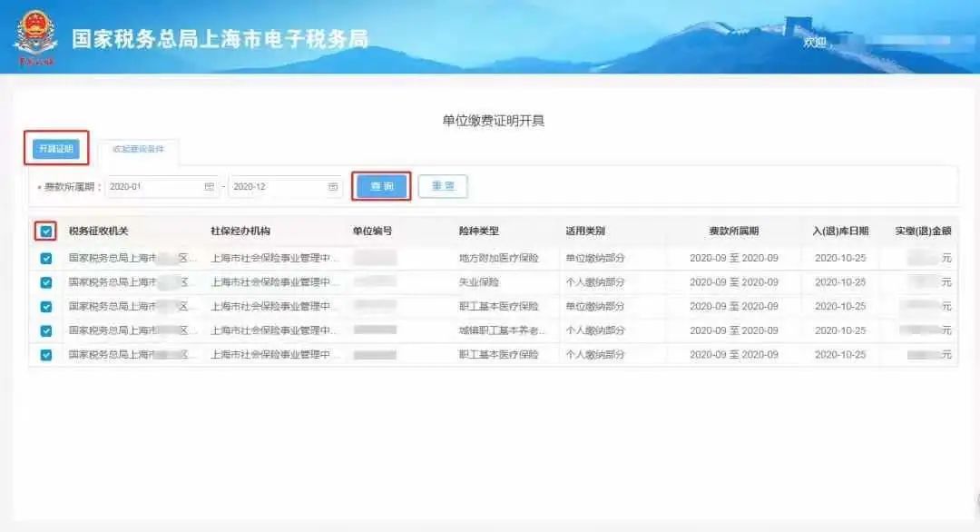Click the 2020-12 date input field
This screenshot has height=532, width=980.
(281, 186)
